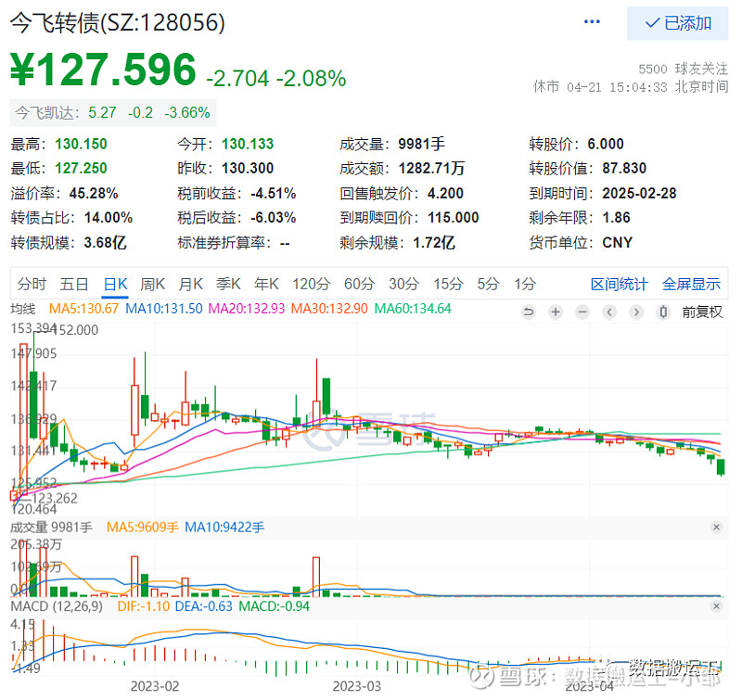Open the 月K chart tab
This screenshot has width=742, height=700.
coord(190,285)
